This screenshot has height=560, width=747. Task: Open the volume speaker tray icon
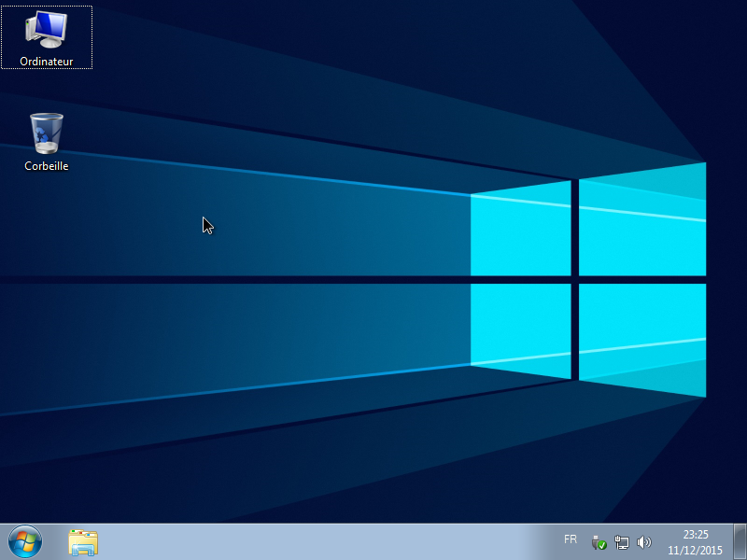point(643,542)
